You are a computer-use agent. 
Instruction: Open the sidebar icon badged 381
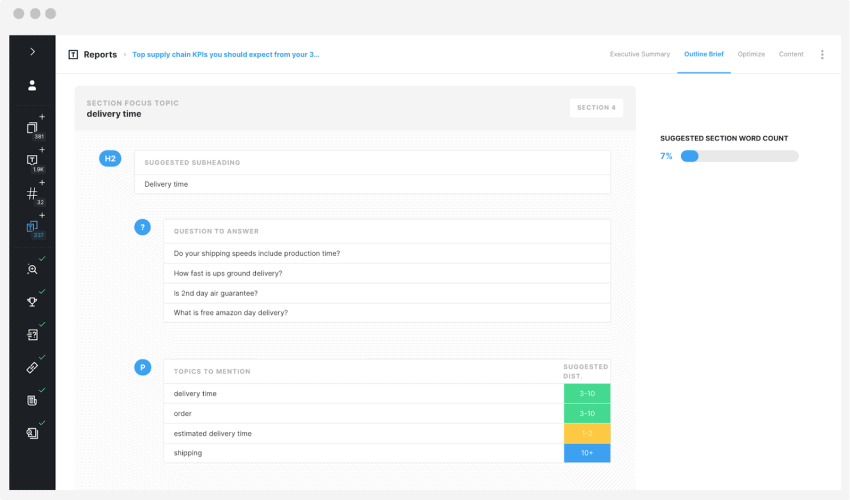[32, 128]
